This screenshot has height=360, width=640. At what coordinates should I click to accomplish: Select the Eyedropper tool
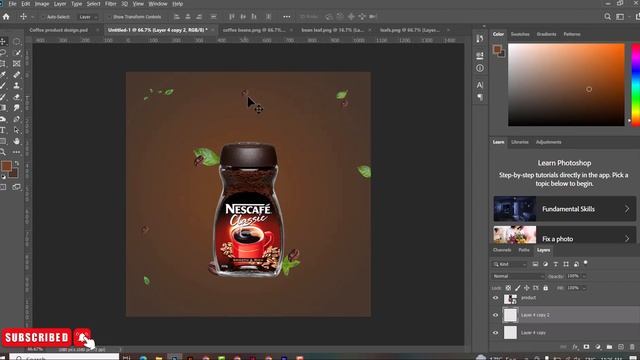[x=3, y=75]
